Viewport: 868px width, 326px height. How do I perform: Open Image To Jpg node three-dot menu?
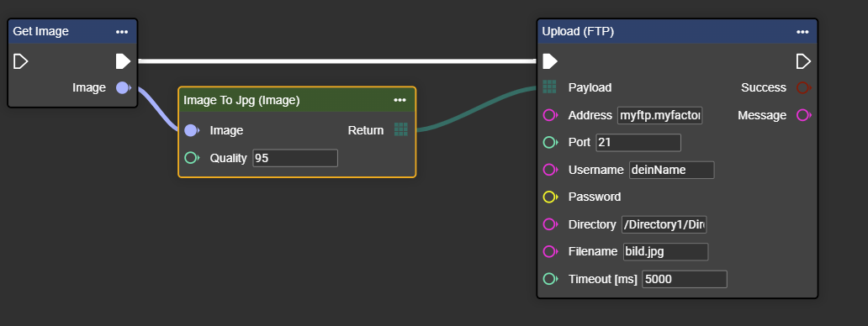[400, 100]
